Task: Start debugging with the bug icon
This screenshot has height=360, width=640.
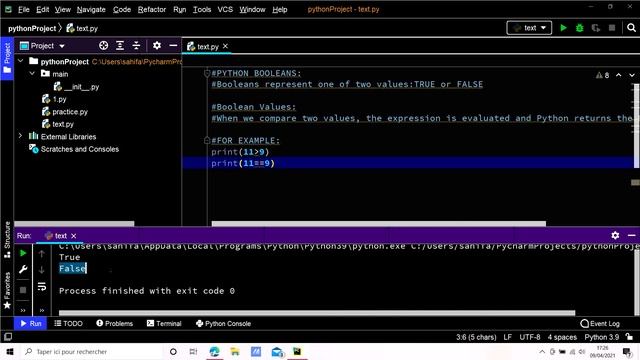Action: pos(580,28)
